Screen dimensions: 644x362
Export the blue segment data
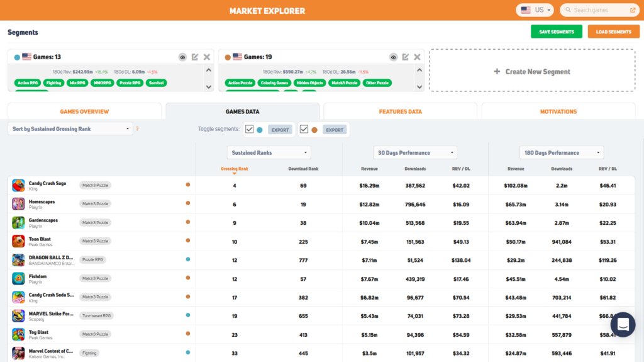coord(280,130)
